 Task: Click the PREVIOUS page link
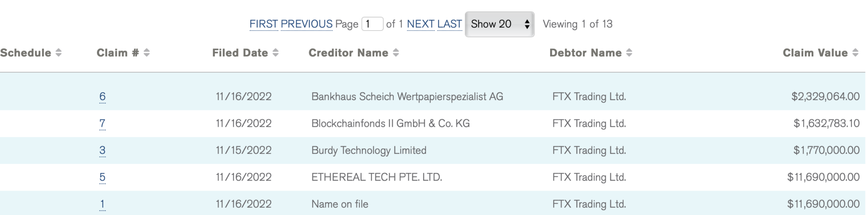[306, 24]
